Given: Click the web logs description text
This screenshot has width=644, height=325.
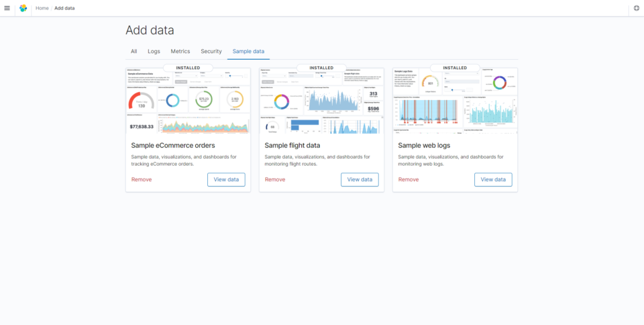Looking at the screenshot, I should [x=451, y=160].
